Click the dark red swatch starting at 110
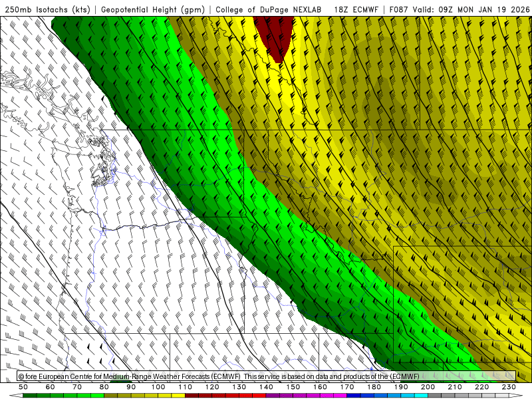This screenshot has width=532, height=399. pos(192,396)
